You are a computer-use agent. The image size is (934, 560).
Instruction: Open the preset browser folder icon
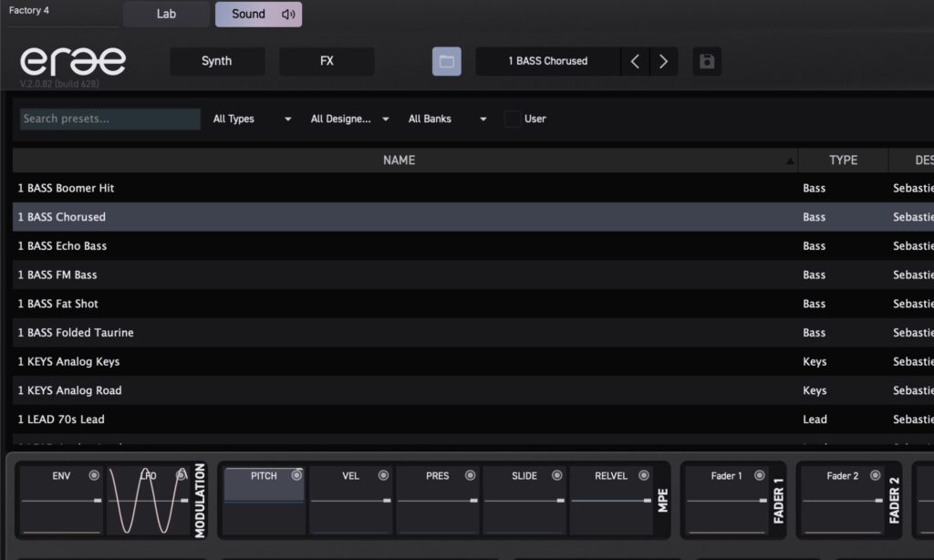tap(446, 61)
